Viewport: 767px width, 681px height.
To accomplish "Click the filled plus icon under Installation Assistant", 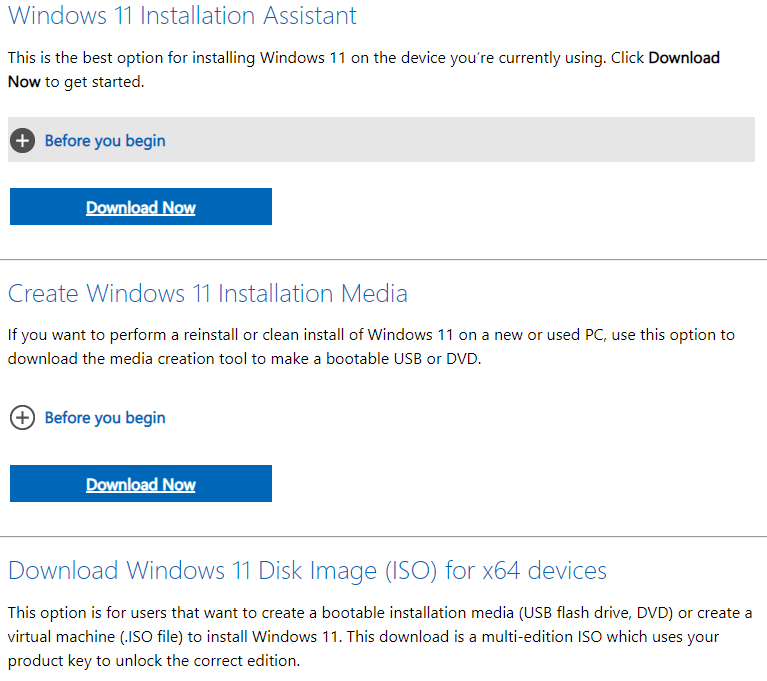I will 23,141.
